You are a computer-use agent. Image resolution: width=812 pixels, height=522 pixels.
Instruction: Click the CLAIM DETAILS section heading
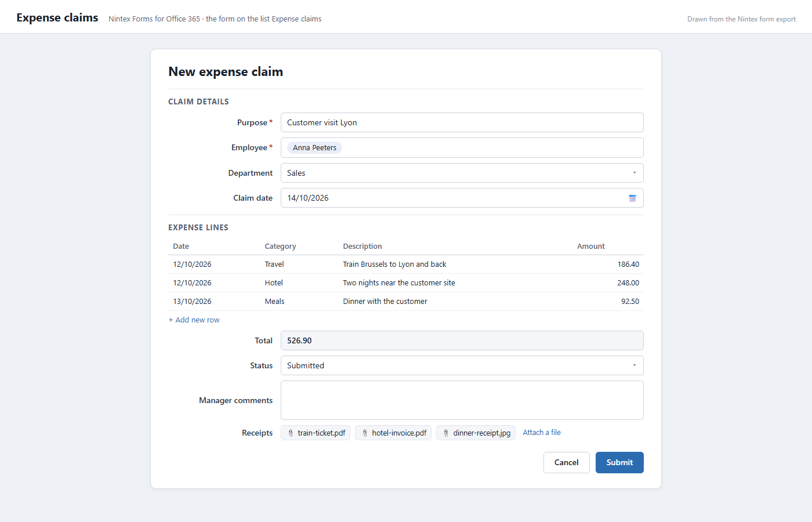(x=198, y=101)
